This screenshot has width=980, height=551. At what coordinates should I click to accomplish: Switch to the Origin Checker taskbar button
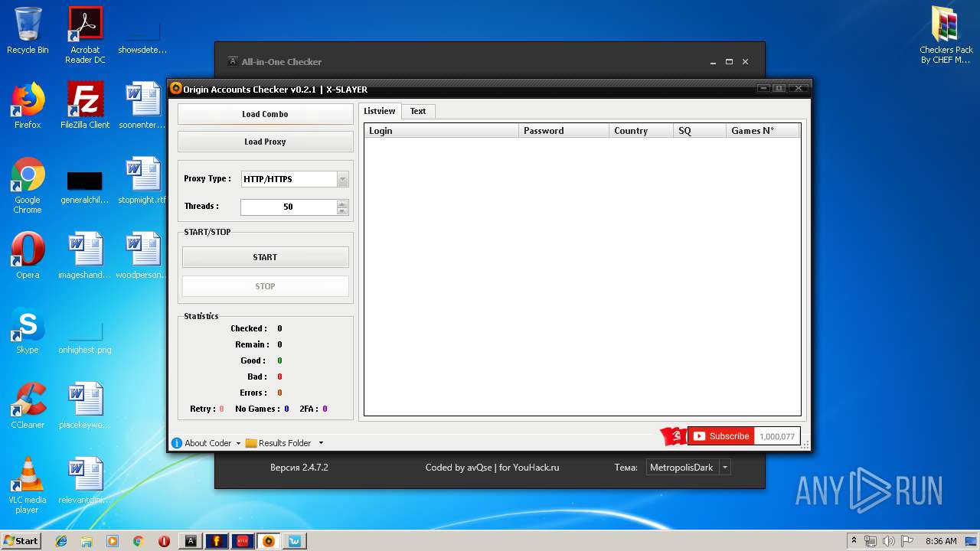pos(268,541)
